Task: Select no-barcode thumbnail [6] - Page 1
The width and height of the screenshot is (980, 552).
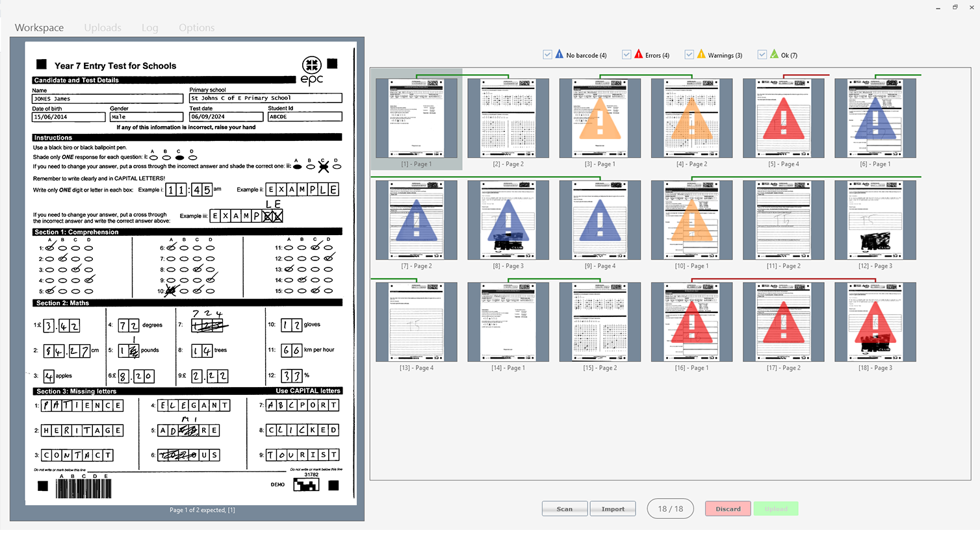Action: 875,118
